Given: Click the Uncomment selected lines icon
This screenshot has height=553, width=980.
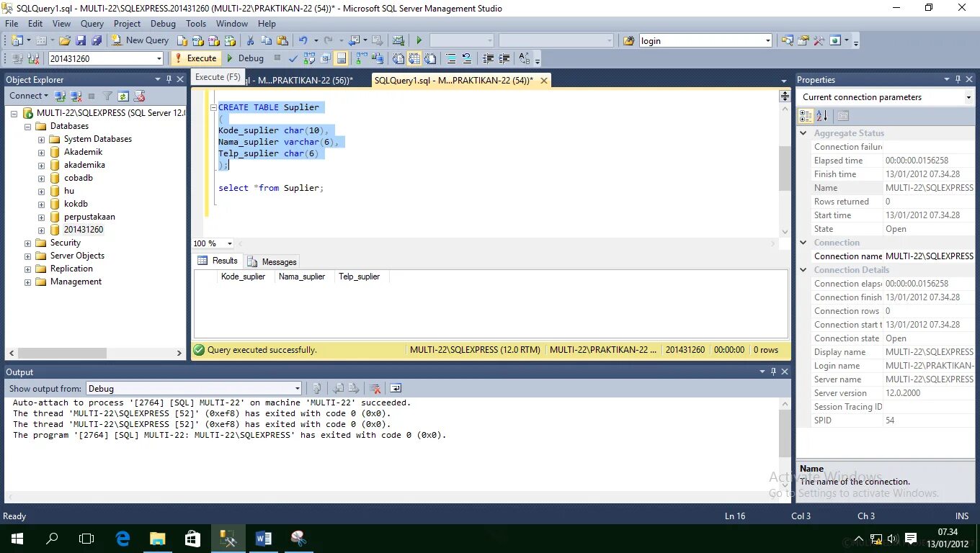Looking at the screenshot, I should [467, 58].
